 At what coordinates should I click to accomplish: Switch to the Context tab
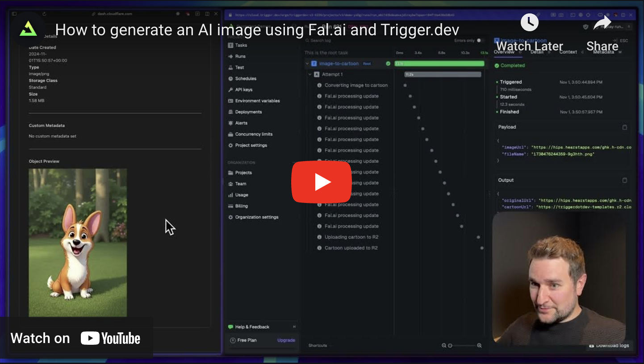568,52
